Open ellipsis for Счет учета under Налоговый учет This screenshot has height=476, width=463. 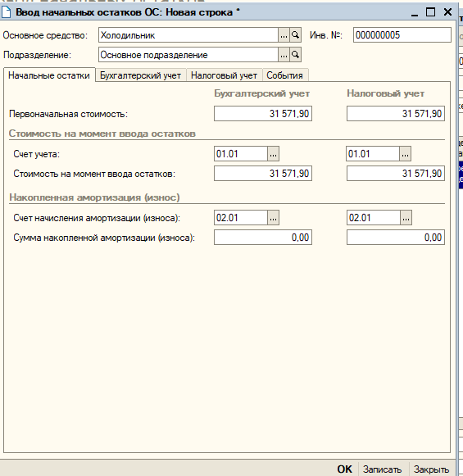click(406, 154)
